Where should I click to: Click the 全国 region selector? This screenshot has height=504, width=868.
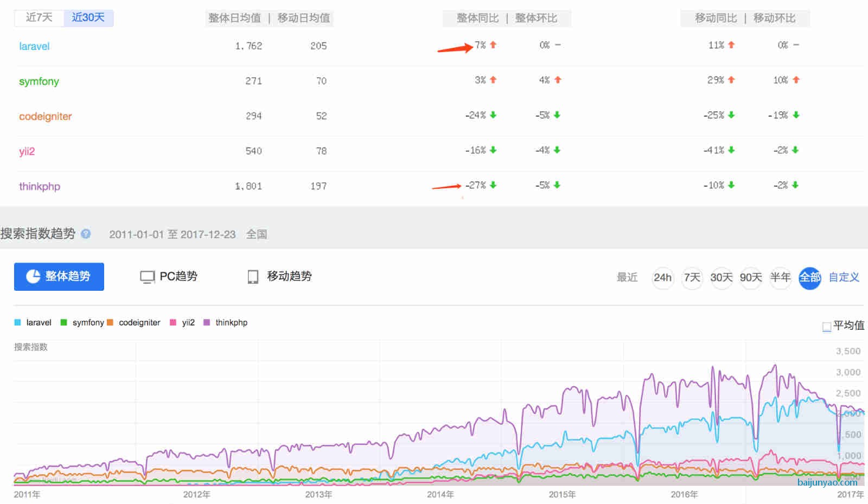[257, 234]
